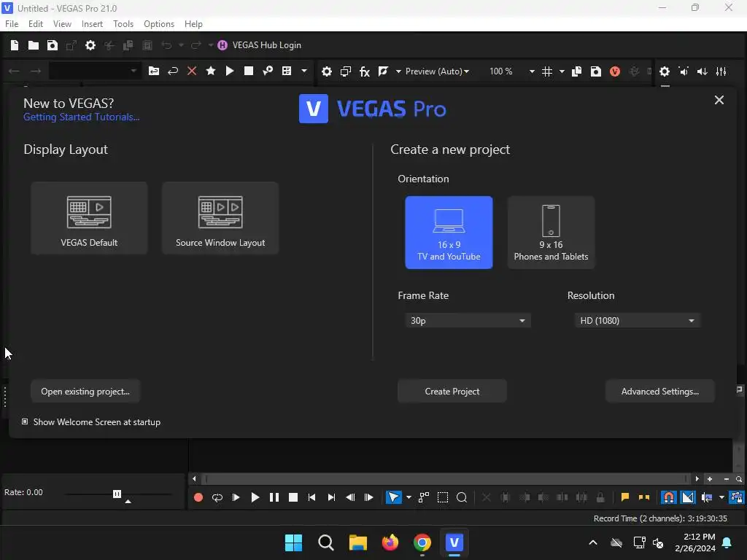Toggle snapping magnet icon
Screen dimensions: 747x560
pyautogui.click(x=669, y=497)
